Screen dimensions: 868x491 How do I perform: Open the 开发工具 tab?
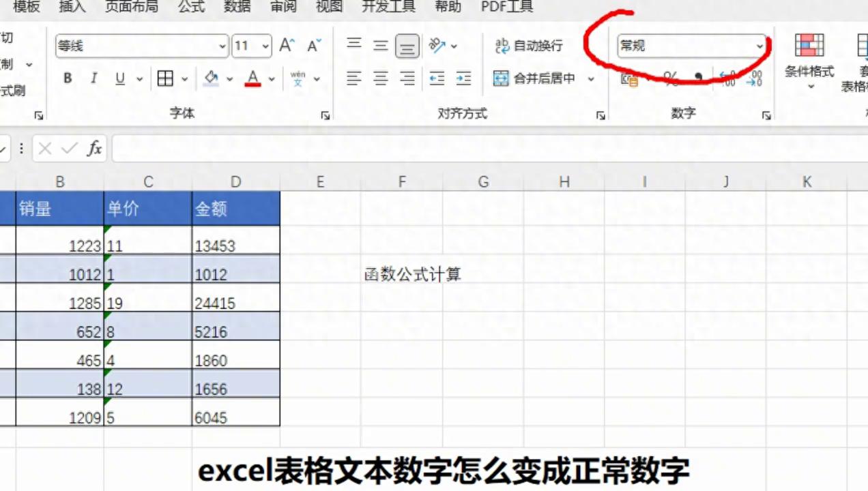388,7
